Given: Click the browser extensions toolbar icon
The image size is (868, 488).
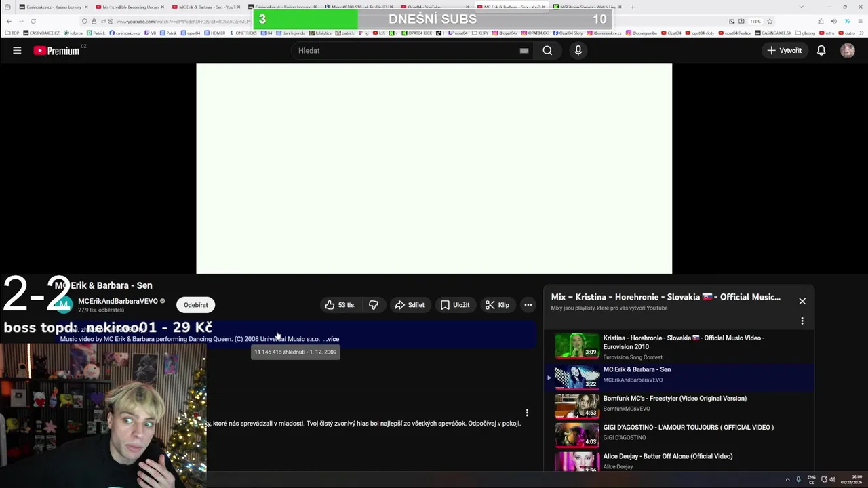Looking at the screenshot, I should tap(821, 21).
